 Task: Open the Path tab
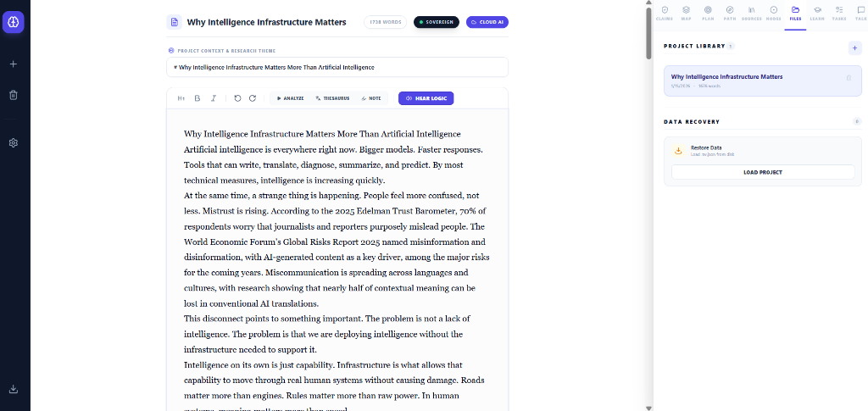coord(730,14)
